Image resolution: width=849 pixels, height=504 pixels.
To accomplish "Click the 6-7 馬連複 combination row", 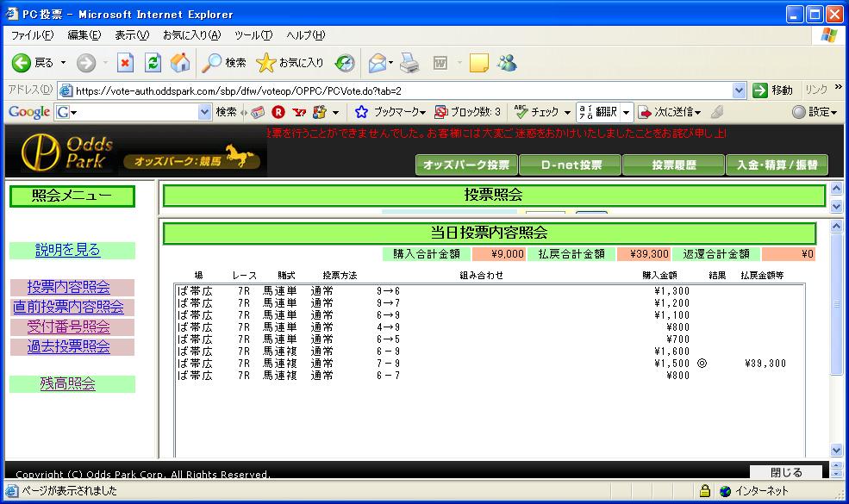I will coord(490,375).
